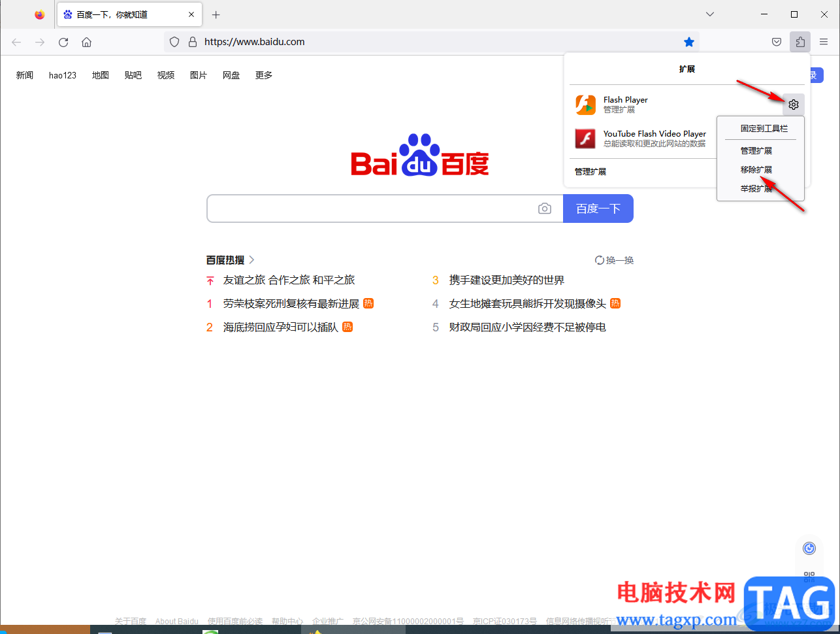The height and width of the screenshot is (634, 840).
Task: Open a new tab with plus button
Action: pos(216,14)
